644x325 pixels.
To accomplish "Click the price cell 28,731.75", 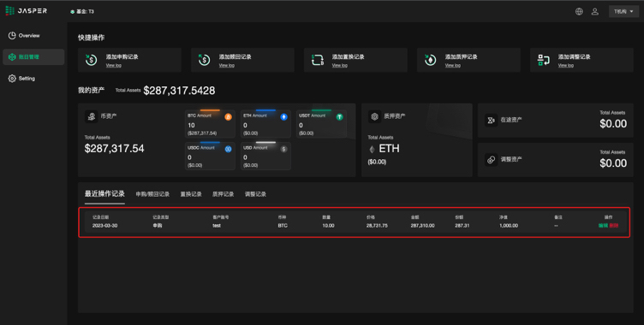I will [377, 225].
